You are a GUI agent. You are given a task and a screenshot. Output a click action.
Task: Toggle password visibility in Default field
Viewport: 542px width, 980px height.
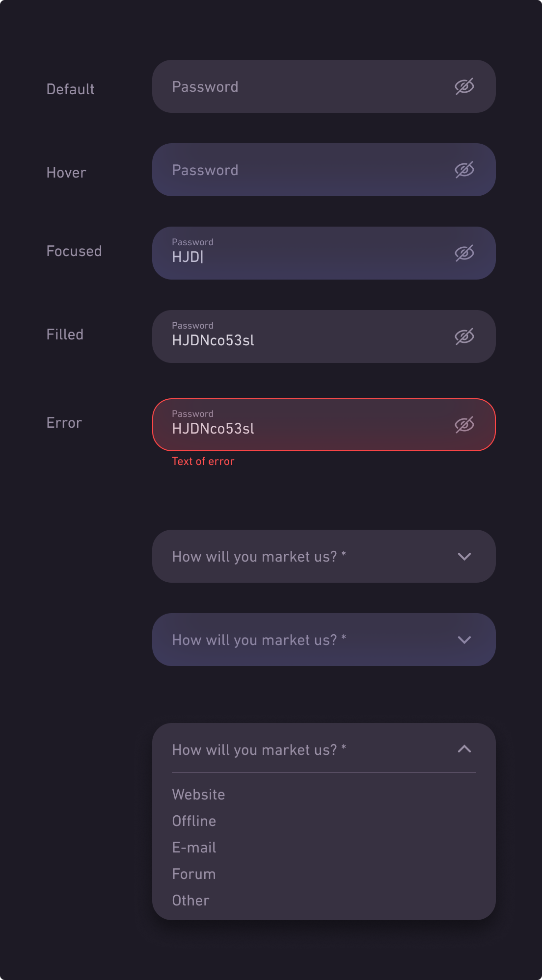(464, 86)
